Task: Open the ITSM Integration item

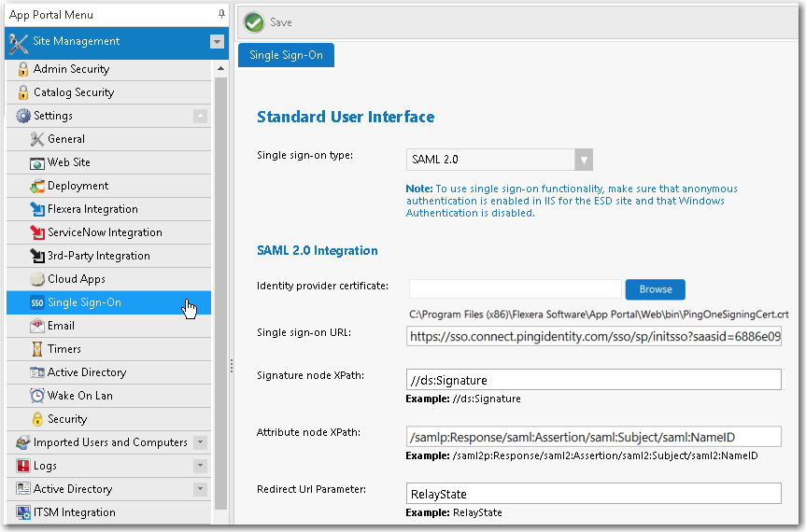Action: coord(74,512)
